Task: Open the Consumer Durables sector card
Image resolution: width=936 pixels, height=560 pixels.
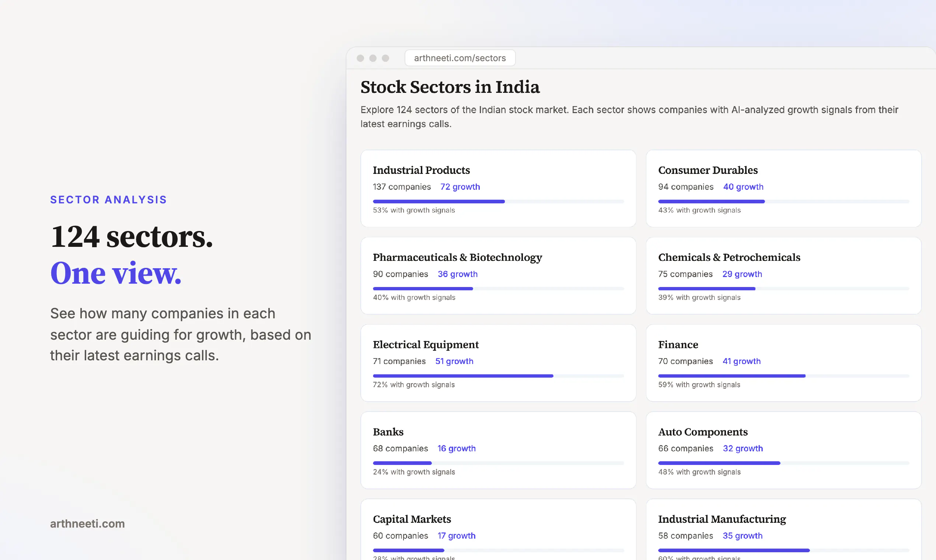Action: (x=783, y=189)
